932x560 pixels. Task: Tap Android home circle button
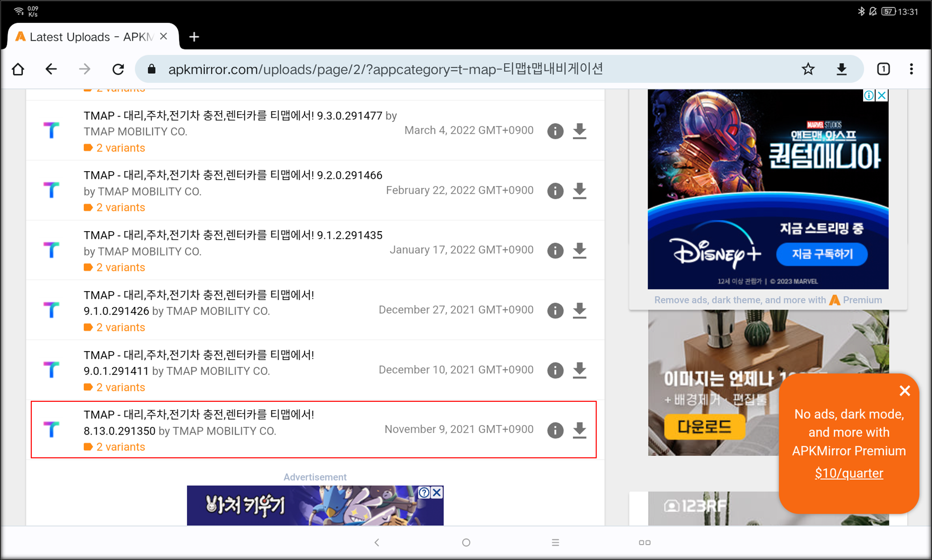point(466,543)
